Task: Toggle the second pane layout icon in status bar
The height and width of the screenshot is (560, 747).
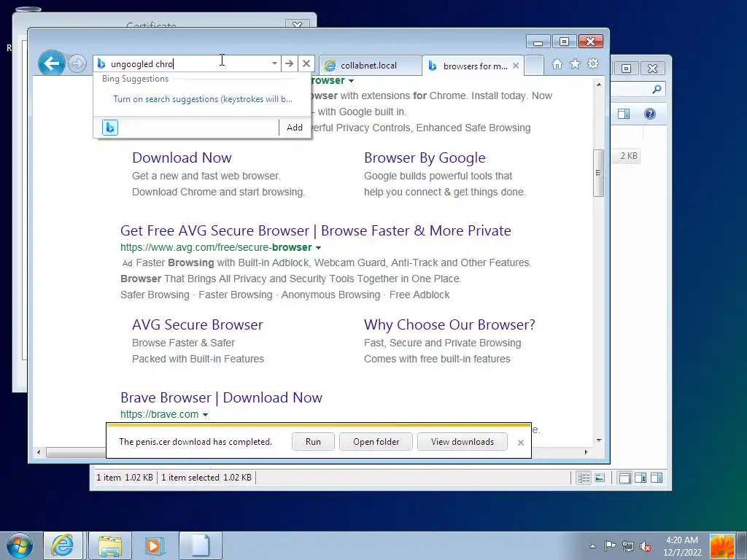Action: (x=640, y=478)
